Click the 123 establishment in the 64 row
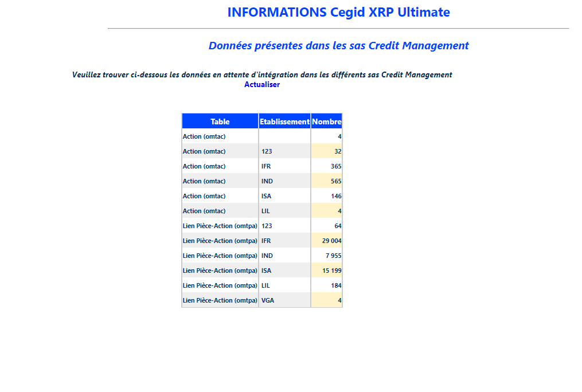This screenshot has height=392, width=582. tap(284, 226)
